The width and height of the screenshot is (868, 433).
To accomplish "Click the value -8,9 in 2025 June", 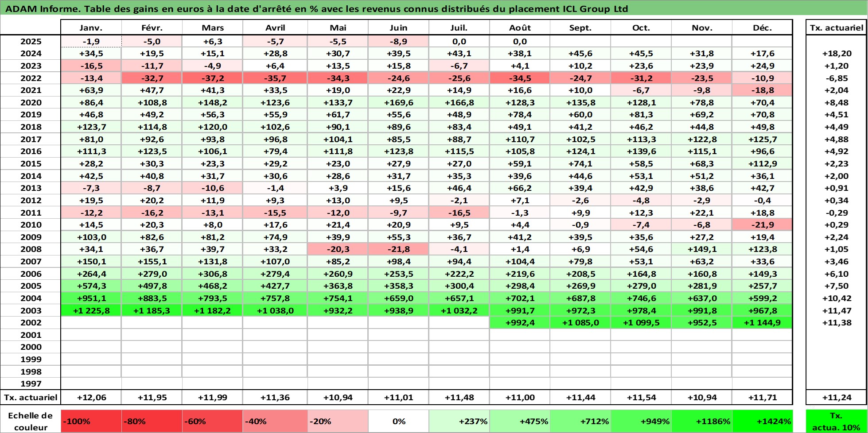I will (398, 41).
